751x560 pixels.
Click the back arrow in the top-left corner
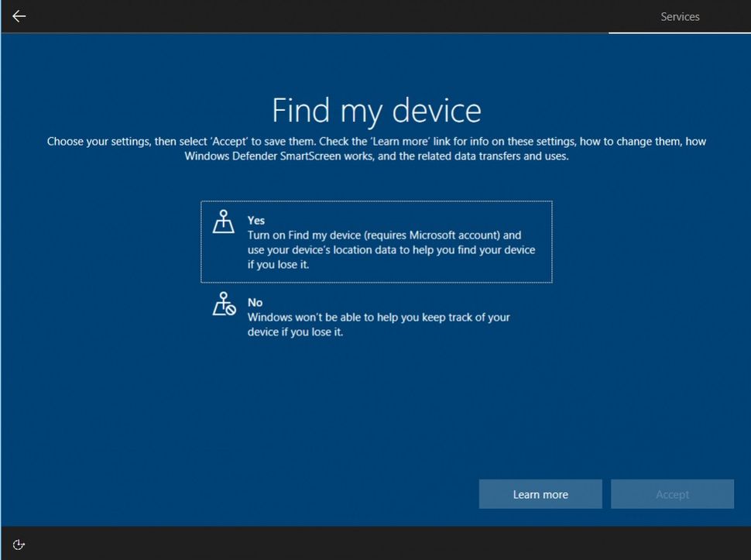(19, 16)
